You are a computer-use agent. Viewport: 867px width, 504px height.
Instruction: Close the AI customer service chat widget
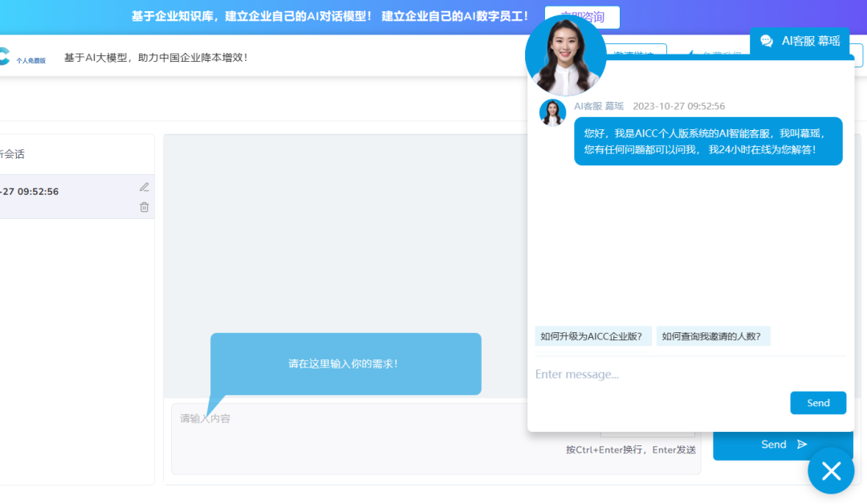(x=831, y=470)
